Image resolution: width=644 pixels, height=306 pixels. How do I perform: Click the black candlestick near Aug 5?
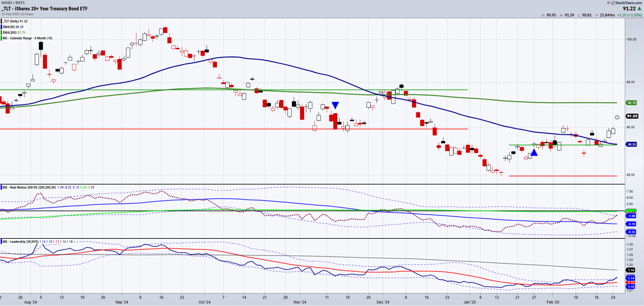coord(41,46)
